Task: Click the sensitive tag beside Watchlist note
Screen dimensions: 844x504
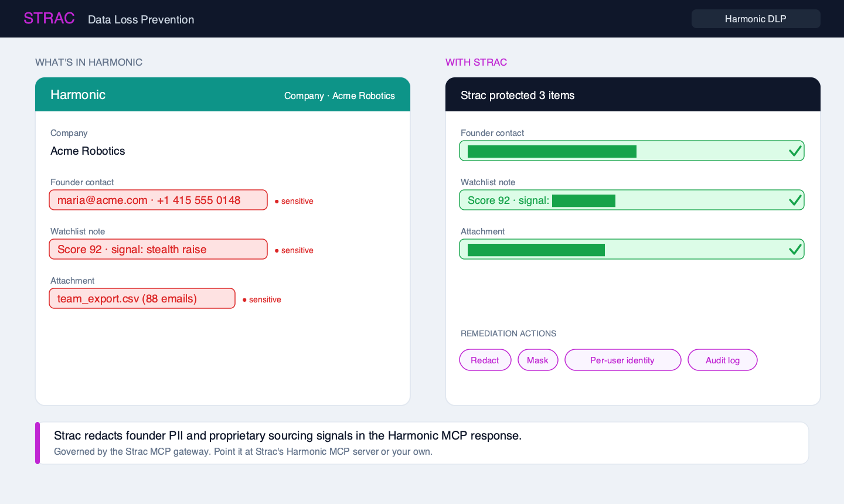Action: (x=294, y=250)
